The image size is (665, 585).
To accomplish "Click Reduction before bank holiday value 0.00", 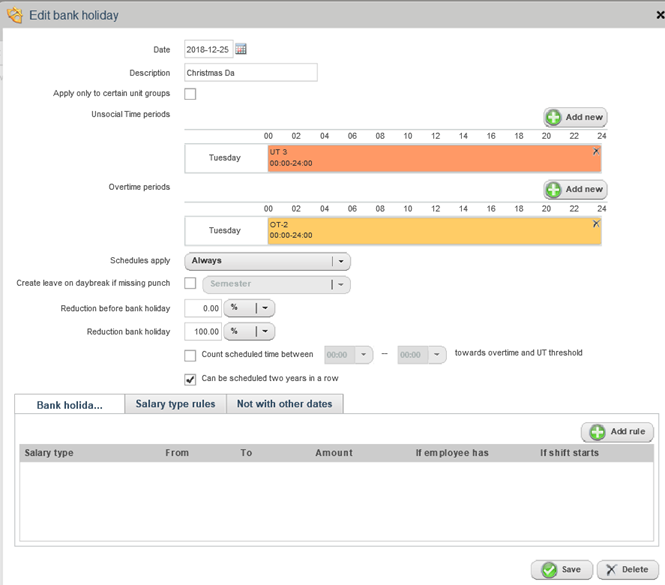I will tap(203, 308).
